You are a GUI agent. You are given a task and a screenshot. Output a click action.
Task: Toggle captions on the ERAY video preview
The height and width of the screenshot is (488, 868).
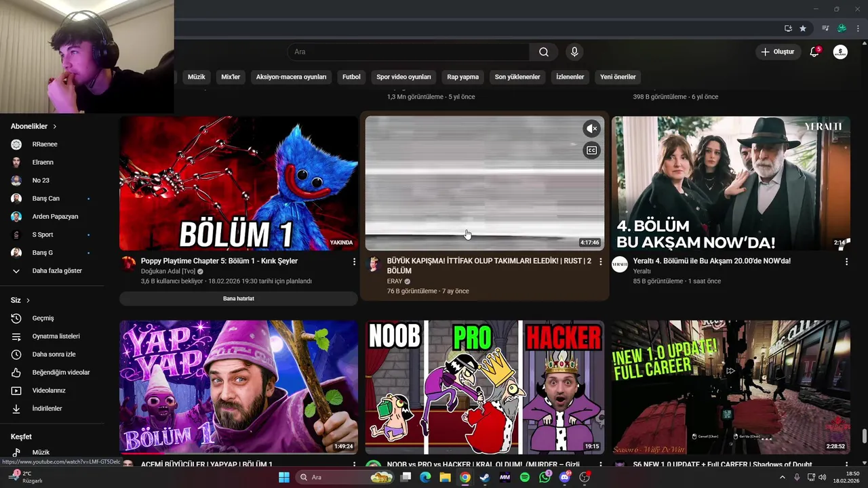point(591,150)
